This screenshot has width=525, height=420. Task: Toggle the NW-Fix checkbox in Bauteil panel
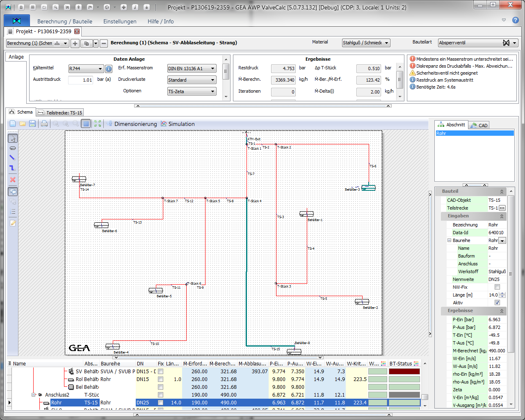click(x=497, y=287)
